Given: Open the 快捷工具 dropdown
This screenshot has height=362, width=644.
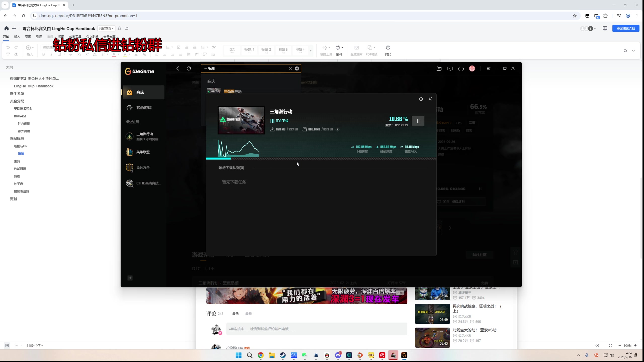Looking at the screenshot, I should (326, 51).
